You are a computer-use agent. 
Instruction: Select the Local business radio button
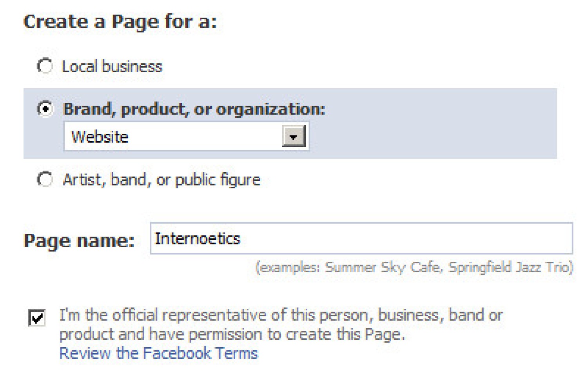coord(45,66)
